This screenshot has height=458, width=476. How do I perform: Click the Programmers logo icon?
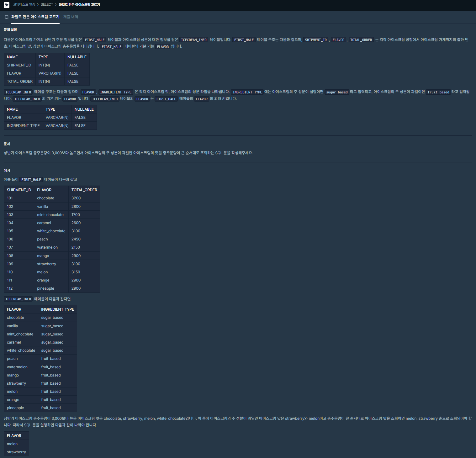7,5
